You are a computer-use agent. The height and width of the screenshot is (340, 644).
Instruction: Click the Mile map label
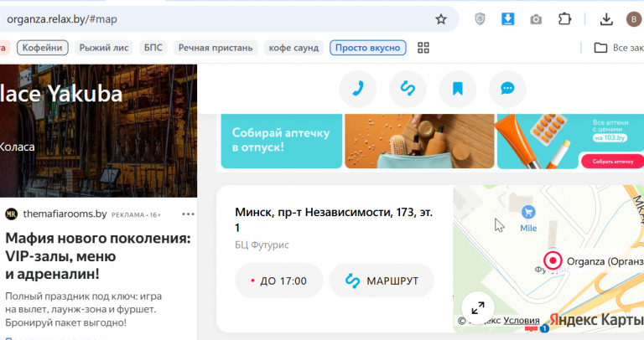[528, 228]
